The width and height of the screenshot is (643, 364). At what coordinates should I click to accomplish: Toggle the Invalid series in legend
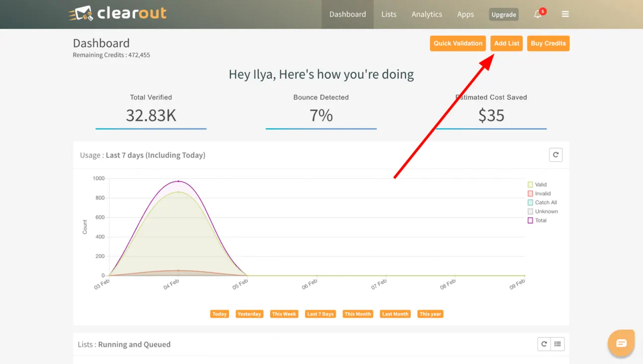539,193
